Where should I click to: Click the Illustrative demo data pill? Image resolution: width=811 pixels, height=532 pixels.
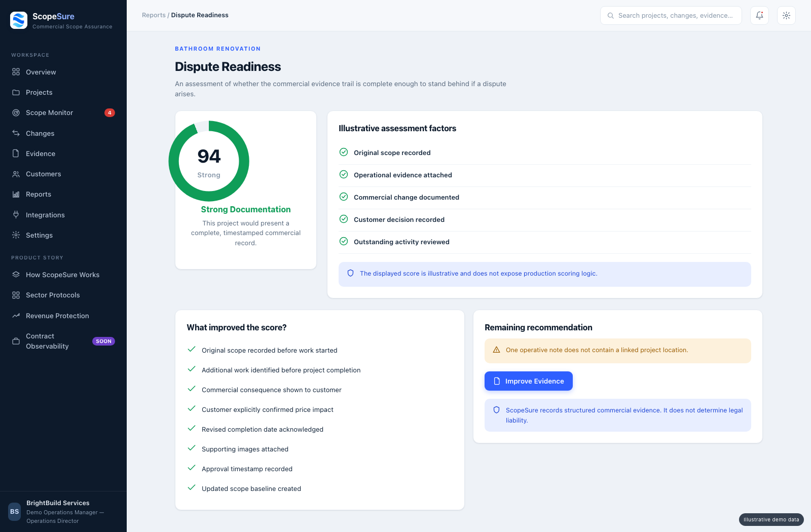(x=771, y=519)
